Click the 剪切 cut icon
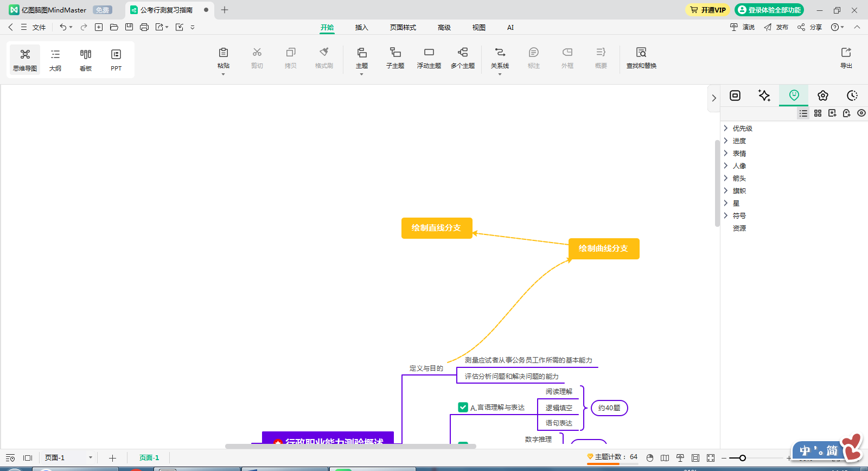Image resolution: width=868 pixels, height=471 pixels. pos(257,53)
